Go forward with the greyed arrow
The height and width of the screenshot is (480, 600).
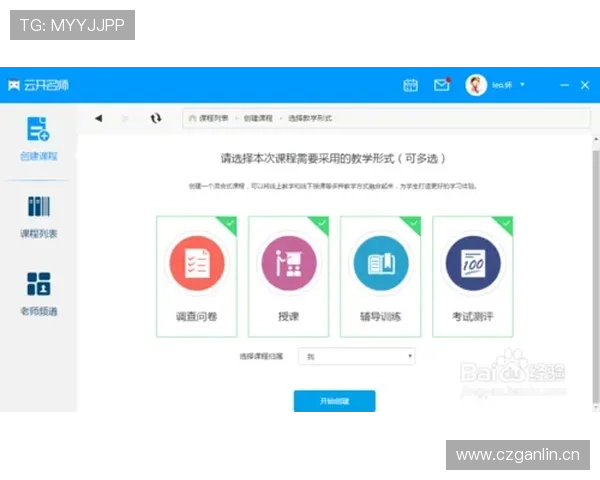tap(125, 118)
